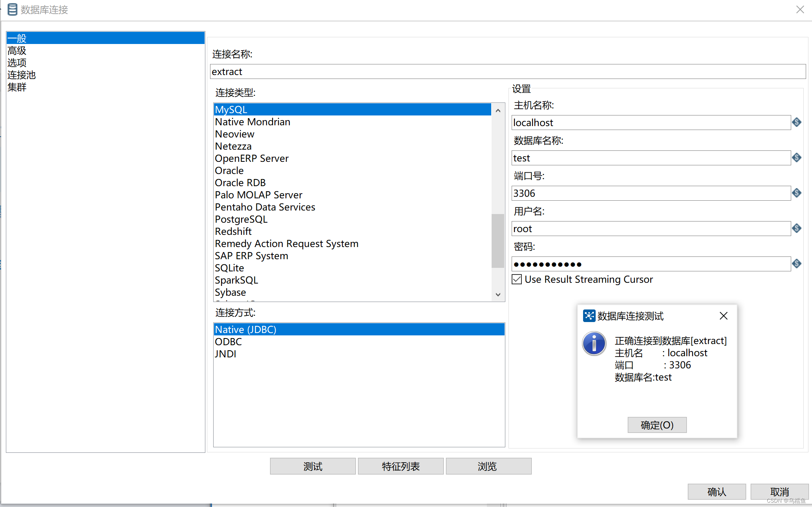
Task: Open the 特征列表 feature list
Action: click(401, 466)
